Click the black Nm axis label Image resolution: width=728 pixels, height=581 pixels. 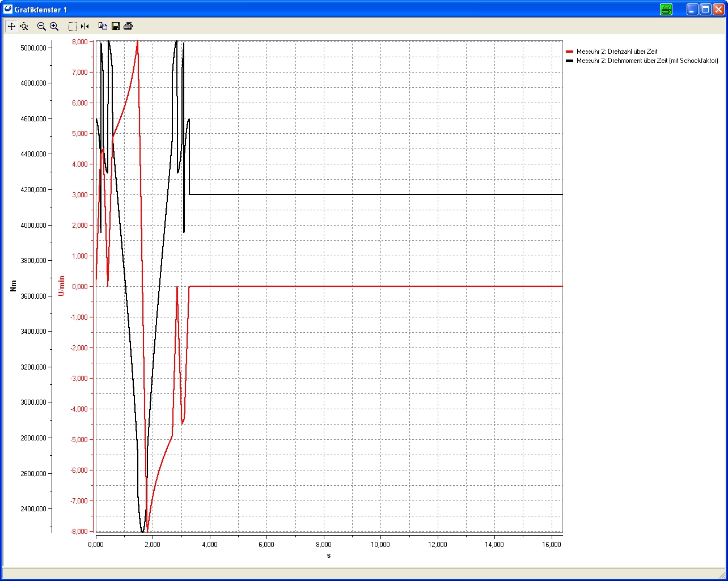[14, 286]
